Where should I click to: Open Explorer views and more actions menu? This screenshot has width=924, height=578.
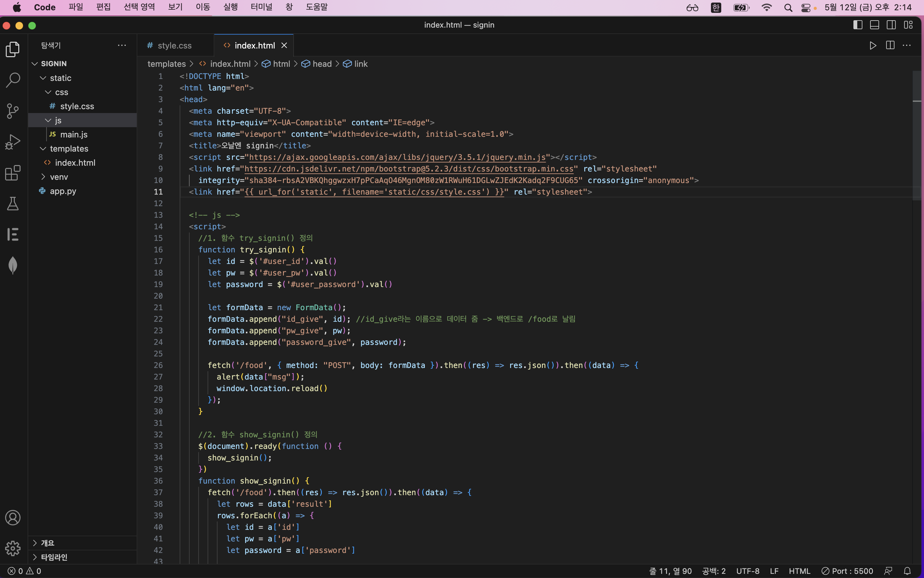pos(122,46)
